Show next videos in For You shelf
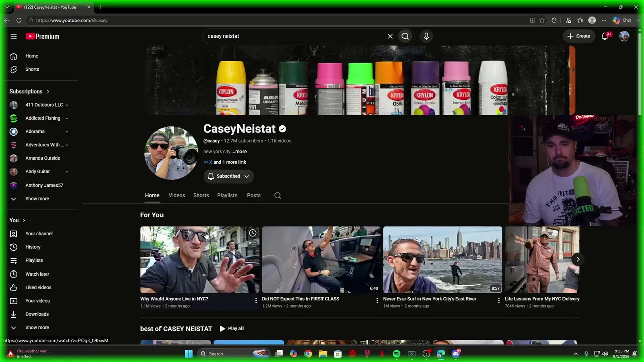 tap(578, 259)
